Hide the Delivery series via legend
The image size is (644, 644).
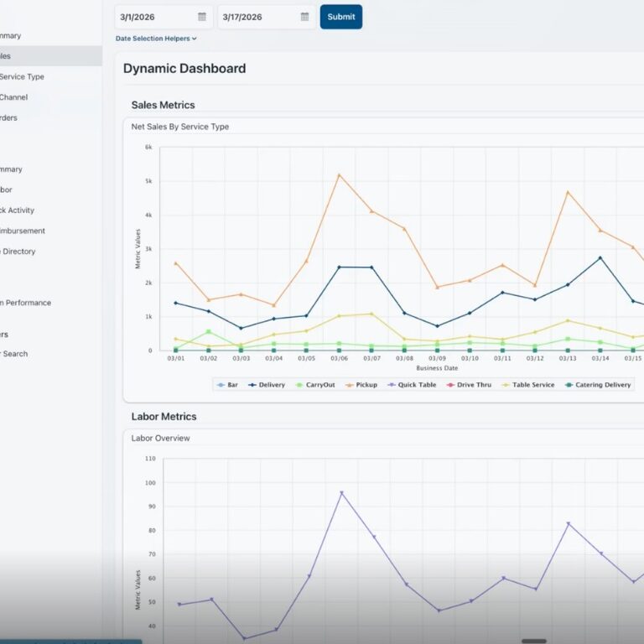pyautogui.click(x=267, y=385)
